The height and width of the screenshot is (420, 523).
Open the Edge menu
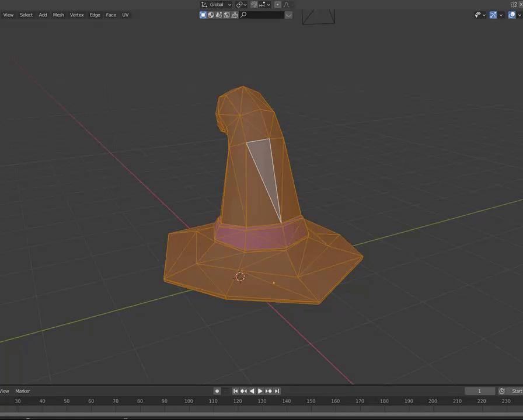[x=95, y=15]
